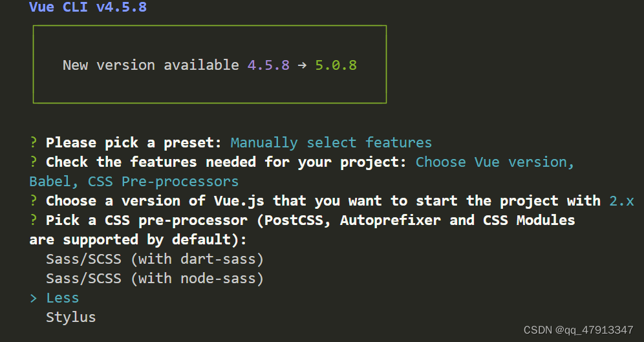Click the "Manually select features" preset answer
Image resolution: width=644 pixels, height=342 pixels.
pos(331,143)
